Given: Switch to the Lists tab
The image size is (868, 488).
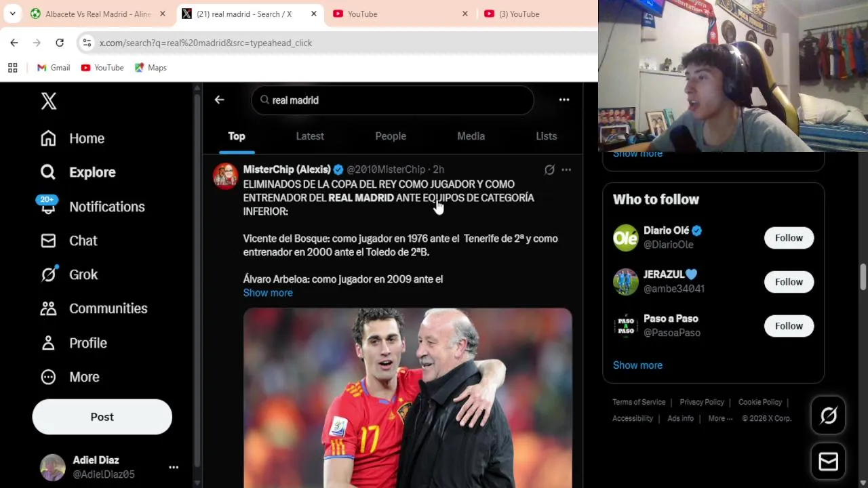Looking at the screenshot, I should tap(546, 136).
